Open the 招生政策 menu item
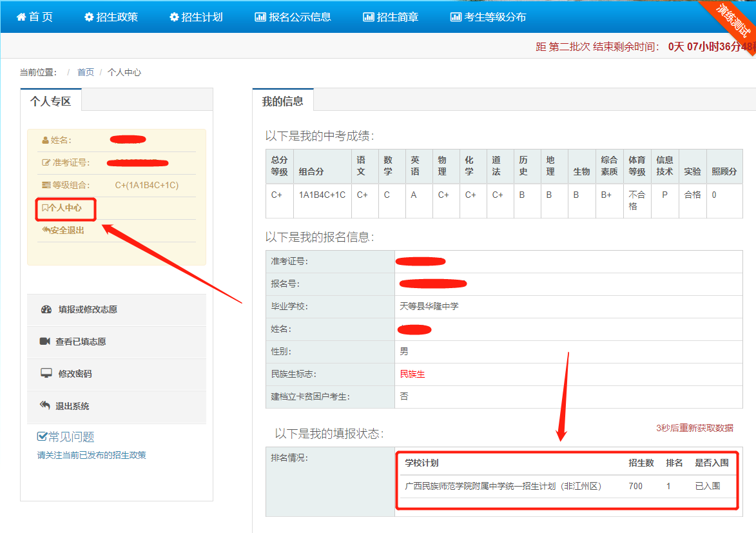 [x=117, y=17]
